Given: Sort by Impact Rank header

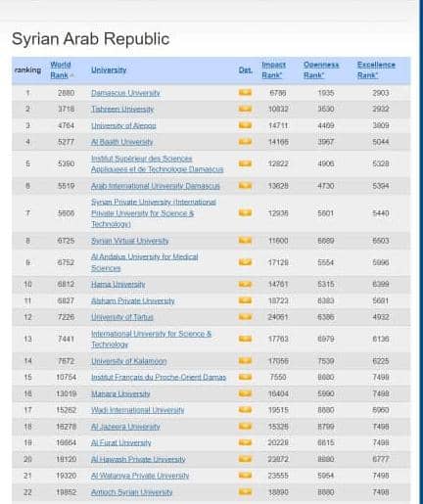Looking at the screenshot, I should pos(273,69).
